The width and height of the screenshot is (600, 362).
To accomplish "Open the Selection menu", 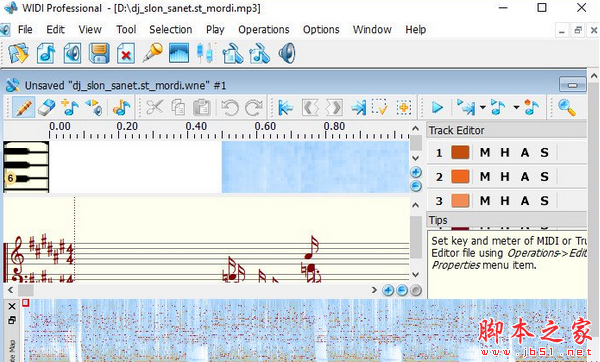I will pos(171,29).
